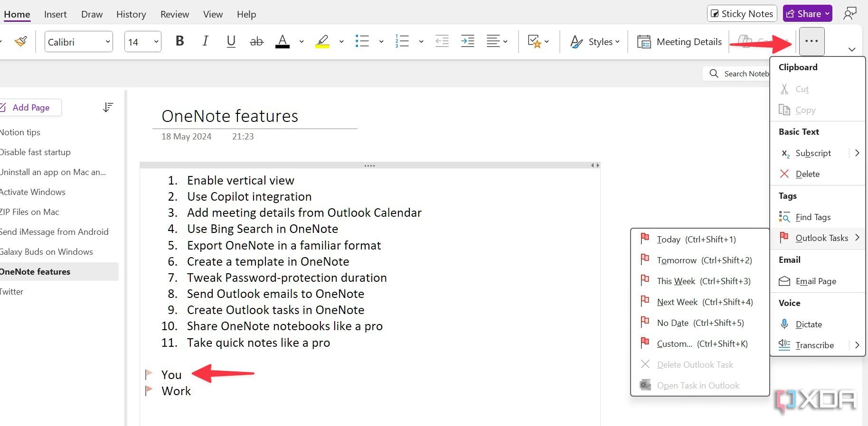Increase indent of the paragraph

point(468,41)
